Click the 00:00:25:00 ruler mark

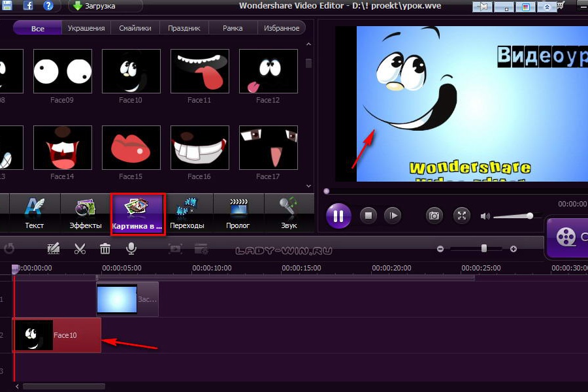tap(481, 269)
